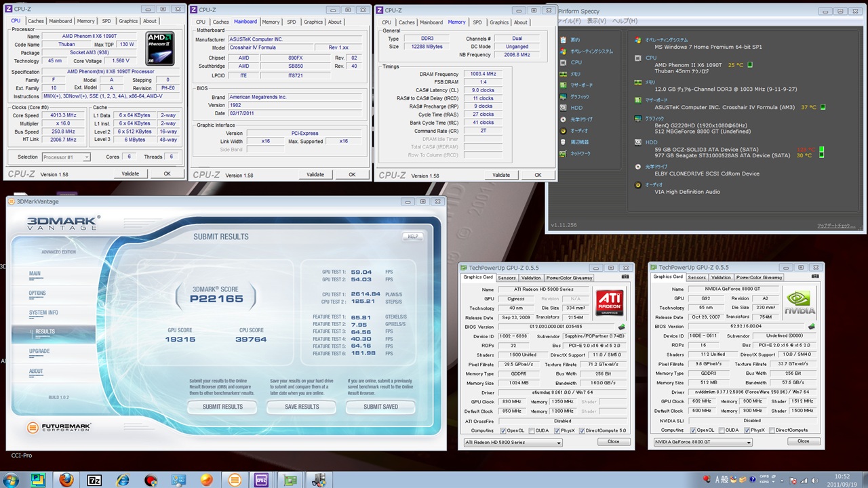Image resolution: width=868 pixels, height=488 pixels.
Task: Click OK in CPU-Z Mainboard window
Action: (x=352, y=175)
